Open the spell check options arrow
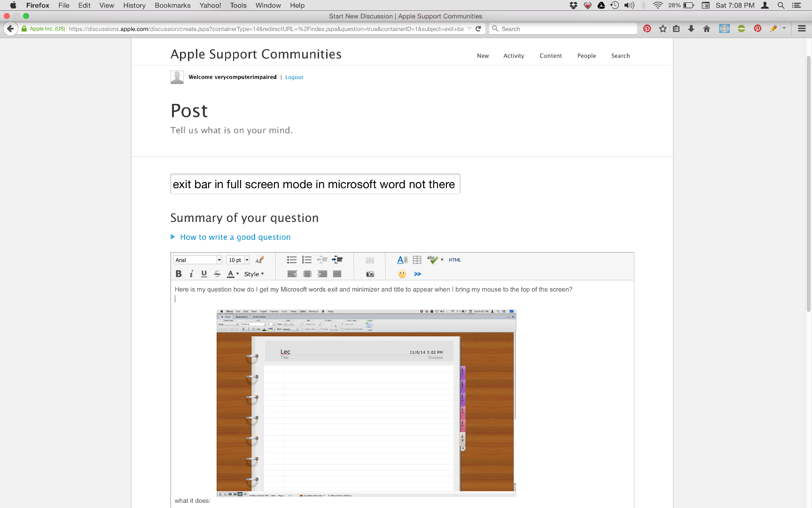The height and width of the screenshot is (508, 812). click(442, 260)
